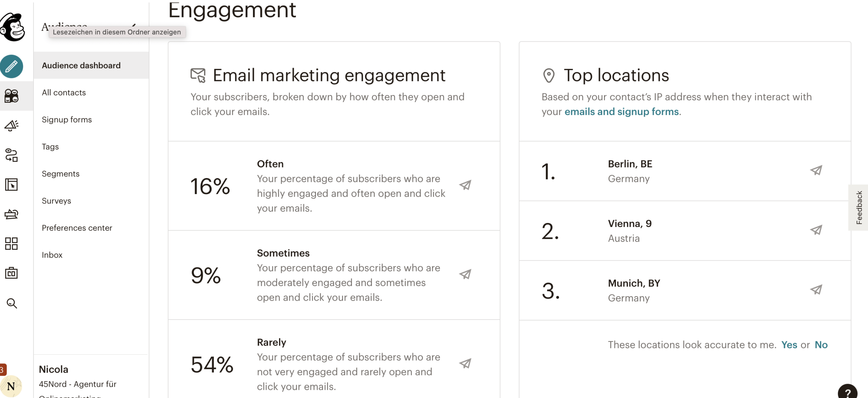Screen dimensions: 868x398
Task: Open Signup forms menu item
Action: [x=67, y=120]
